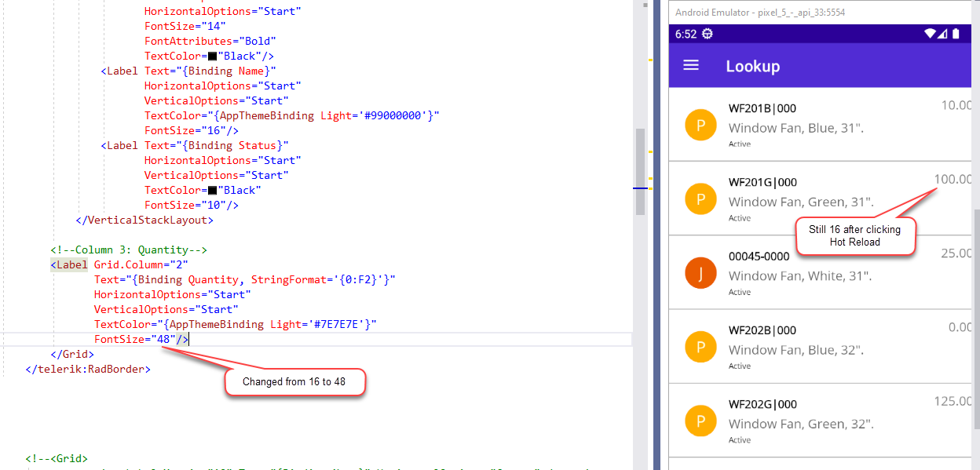Click the "Still 16 after clicking Hot Reload" callout
980x470 pixels.
(854, 235)
